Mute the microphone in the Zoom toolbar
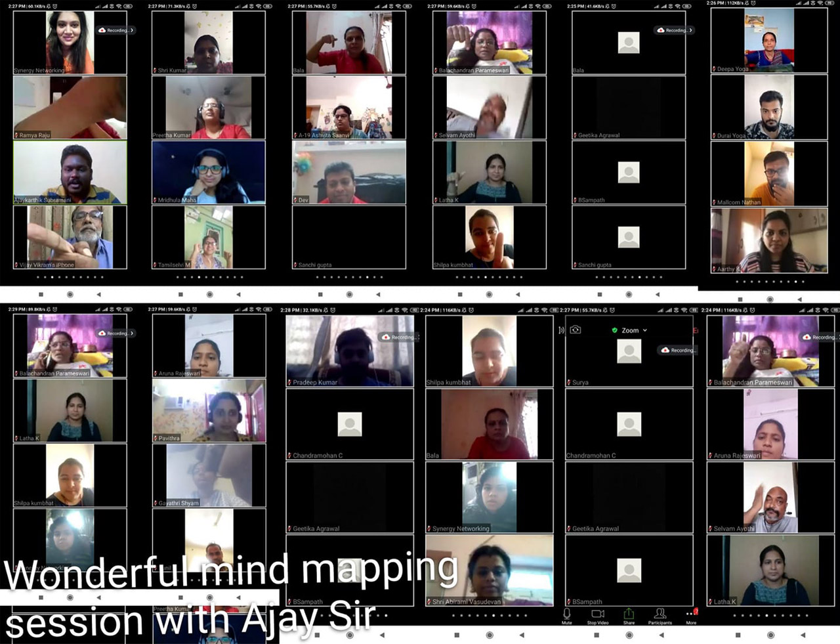 click(x=567, y=615)
